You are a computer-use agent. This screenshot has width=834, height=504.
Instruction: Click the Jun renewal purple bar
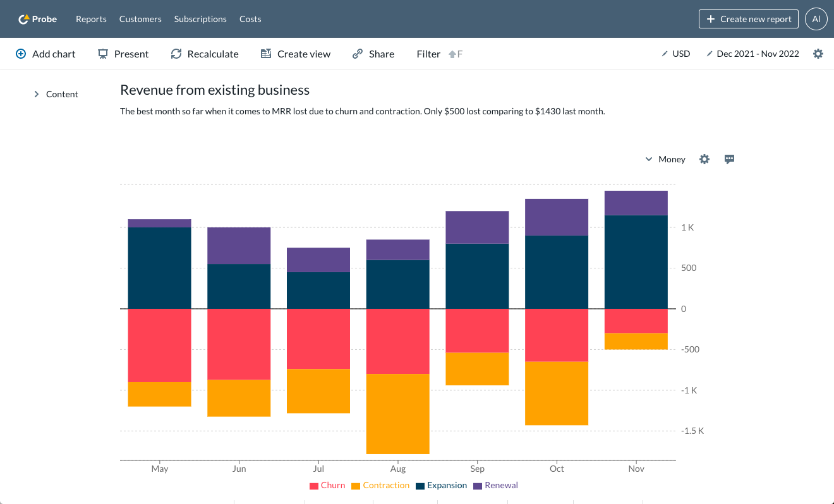coord(239,246)
